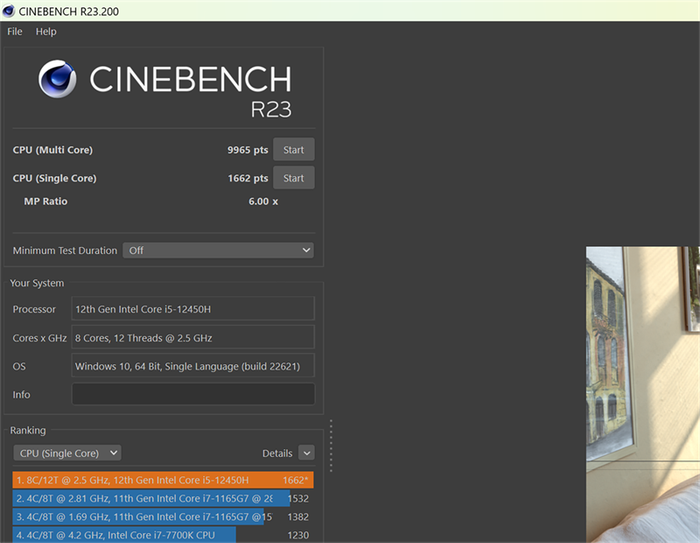Click the rendered room image preview
The height and width of the screenshot is (543, 700).
[643, 395]
